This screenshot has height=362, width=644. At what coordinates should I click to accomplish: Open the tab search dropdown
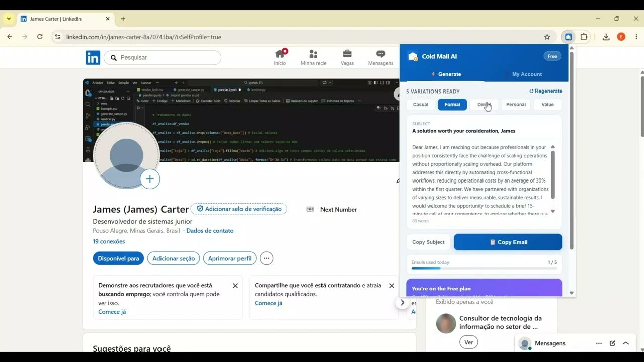[9, 19]
